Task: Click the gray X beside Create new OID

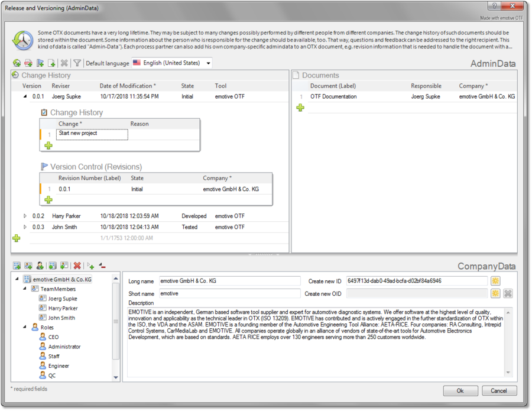Action: (x=508, y=293)
